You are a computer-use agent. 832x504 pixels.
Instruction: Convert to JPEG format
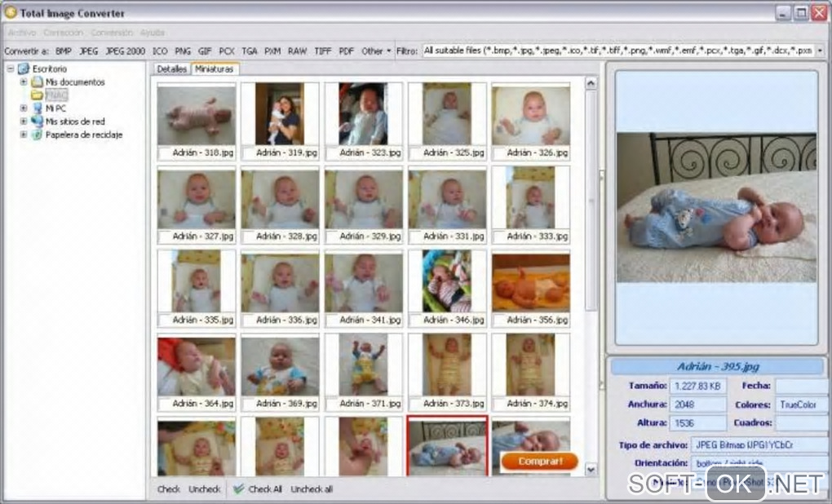click(89, 51)
